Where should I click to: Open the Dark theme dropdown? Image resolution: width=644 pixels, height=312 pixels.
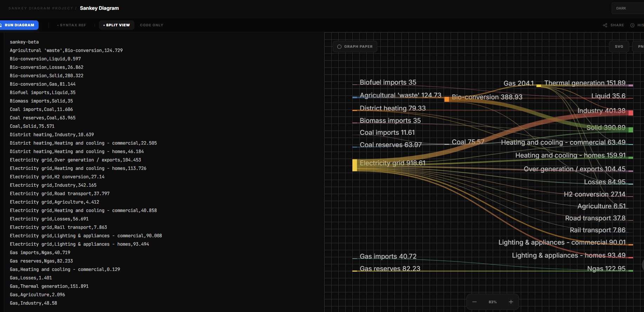click(628, 8)
